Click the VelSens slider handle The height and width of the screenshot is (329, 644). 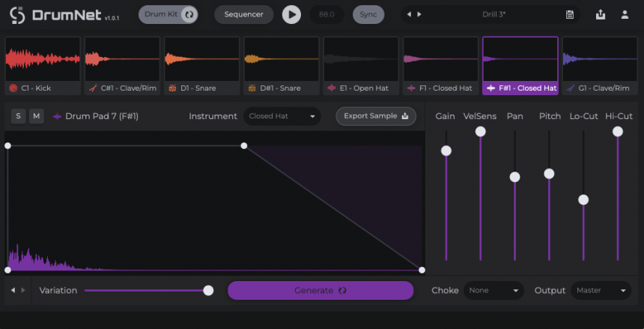tap(481, 132)
